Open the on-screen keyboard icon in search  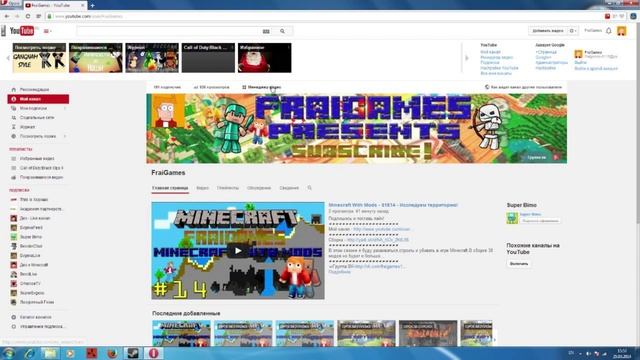[x=266, y=31]
